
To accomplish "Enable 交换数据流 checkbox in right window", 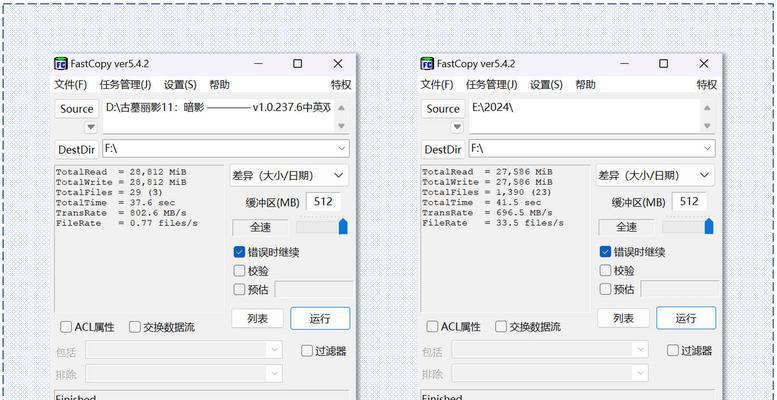I will tap(501, 327).
